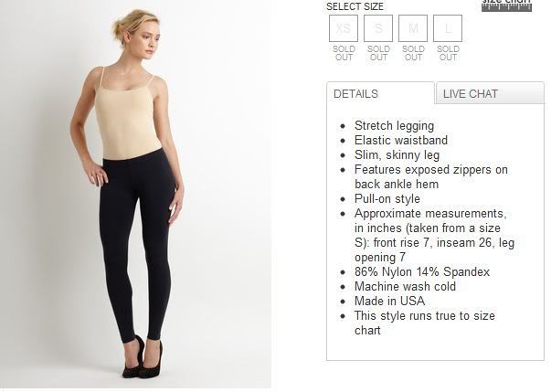Viewport: 551px width, 392px height.
Task: Click the Machine wash cold line
Action: [405, 286]
